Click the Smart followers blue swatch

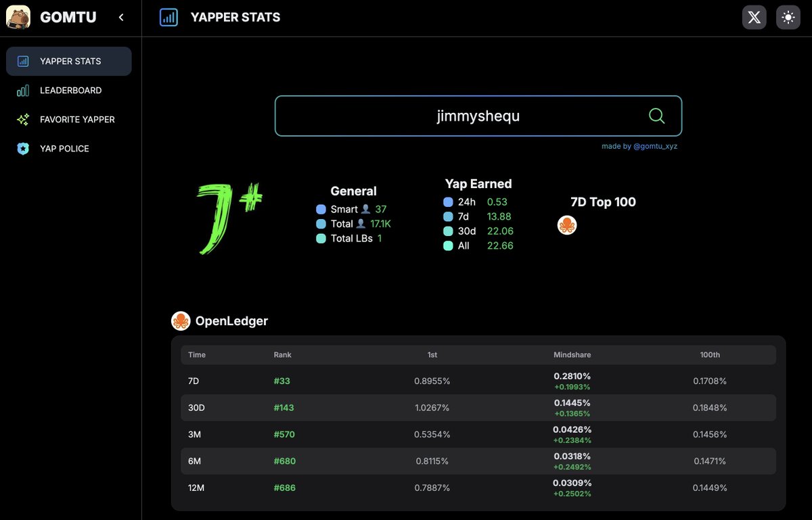pos(321,210)
